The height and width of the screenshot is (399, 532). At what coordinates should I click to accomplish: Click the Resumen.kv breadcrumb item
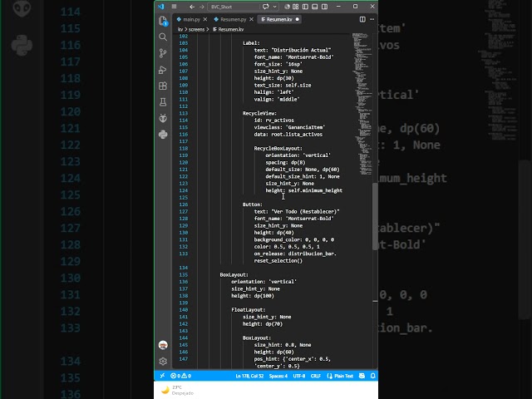pos(228,30)
